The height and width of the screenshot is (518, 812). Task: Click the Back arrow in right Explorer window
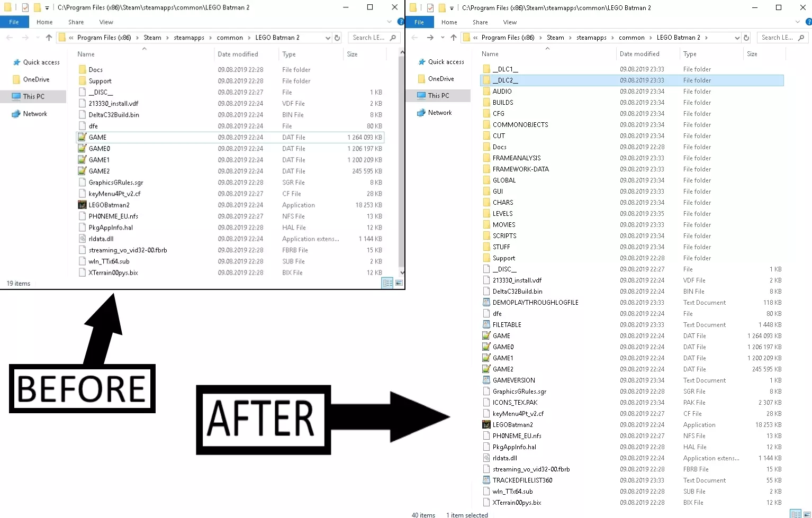[414, 38]
